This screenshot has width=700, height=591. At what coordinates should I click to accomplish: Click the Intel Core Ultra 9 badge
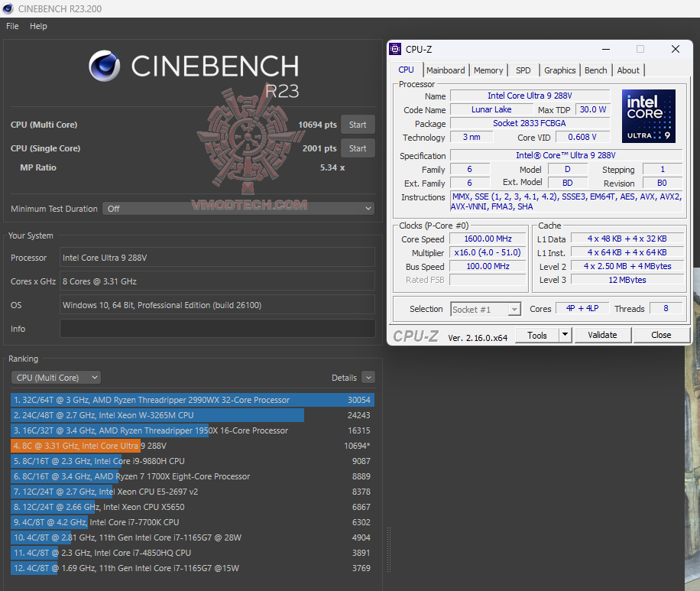648,115
